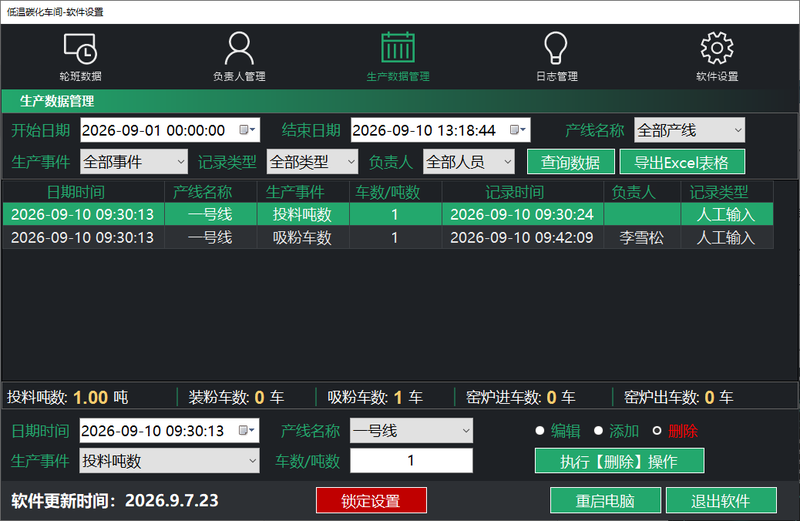This screenshot has height=521, width=800.
Task: Expand the 全部人员 dropdown
Action: pyautogui.click(x=468, y=162)
